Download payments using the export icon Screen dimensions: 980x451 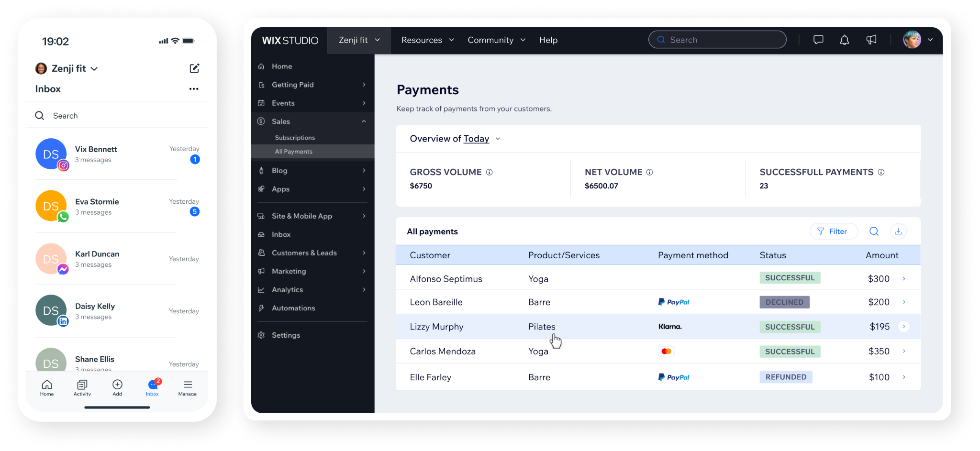(x=899, y=231)
